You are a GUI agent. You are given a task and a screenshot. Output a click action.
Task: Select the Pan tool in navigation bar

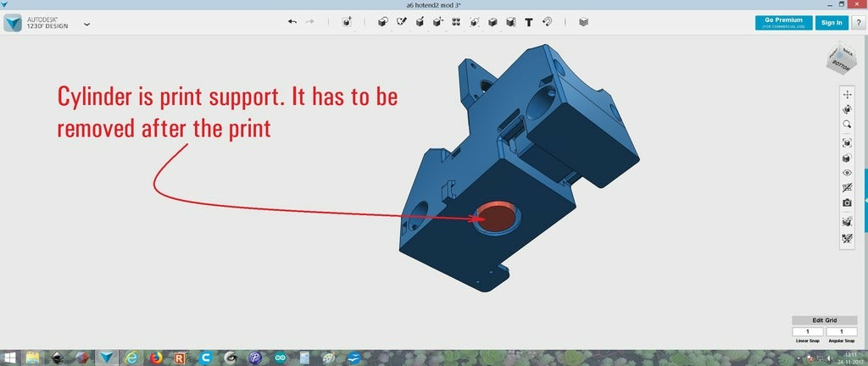tap(847, 95)
